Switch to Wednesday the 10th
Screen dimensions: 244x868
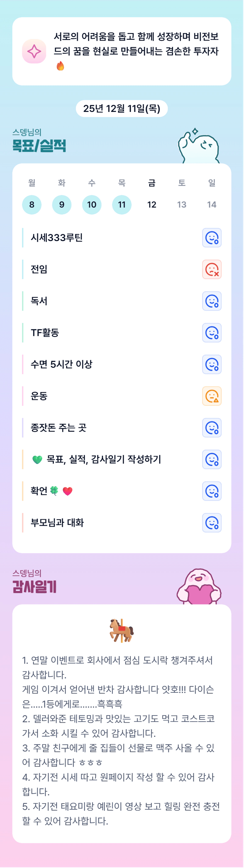91,205
